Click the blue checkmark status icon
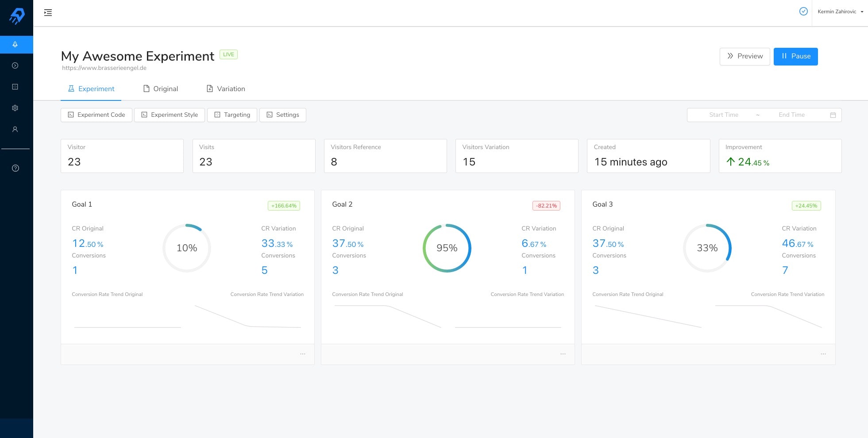Image resolution: width=868 pixels, height=438 pixels. tap(803, 12)
